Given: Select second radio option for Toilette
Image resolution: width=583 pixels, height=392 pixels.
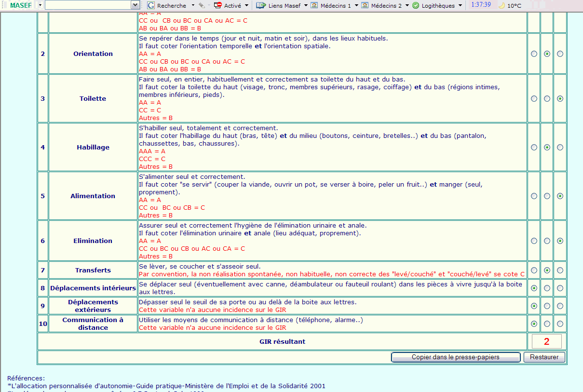Looking at the screenshot, I should [547, 98].
